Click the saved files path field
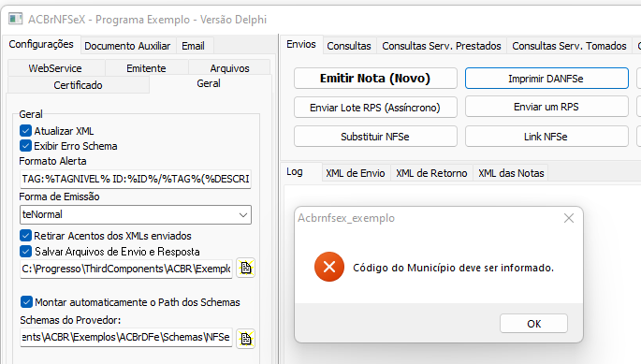Screen dimensions: 641x364 pos(126,269)
